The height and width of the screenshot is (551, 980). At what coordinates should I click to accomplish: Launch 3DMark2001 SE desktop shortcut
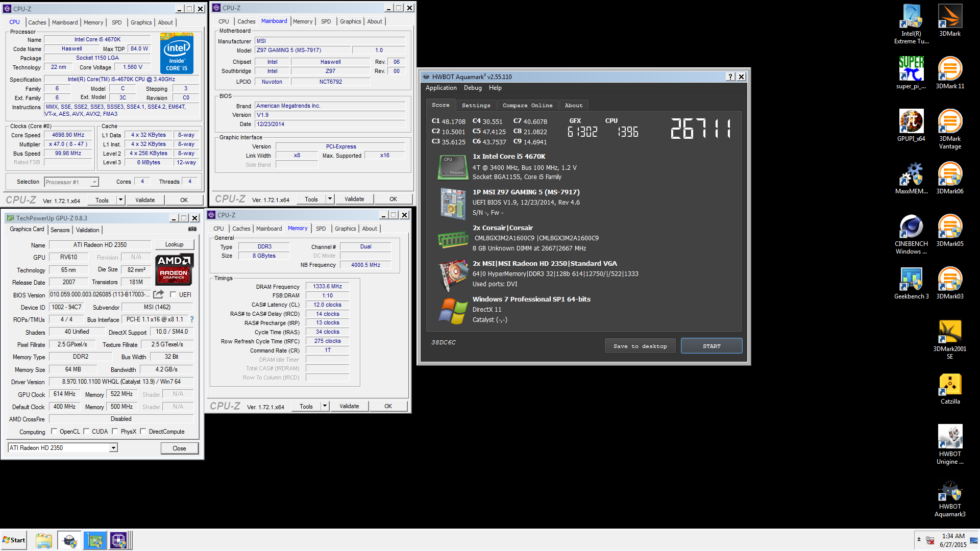tap(950, 339)
